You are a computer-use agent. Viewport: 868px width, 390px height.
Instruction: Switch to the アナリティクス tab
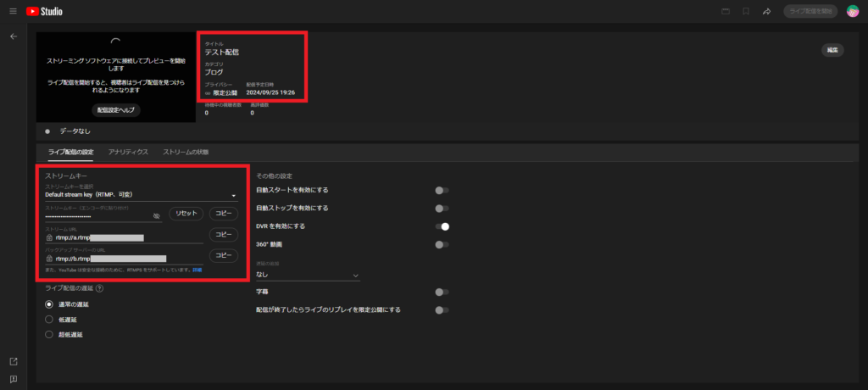(x=128, y=152)
